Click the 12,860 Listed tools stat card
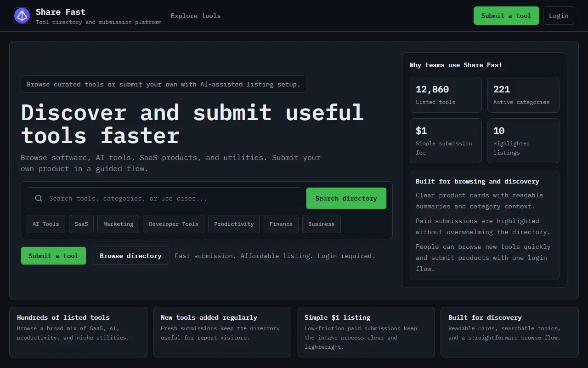This screenshot has height=368, width=588. tap(446, 95)
